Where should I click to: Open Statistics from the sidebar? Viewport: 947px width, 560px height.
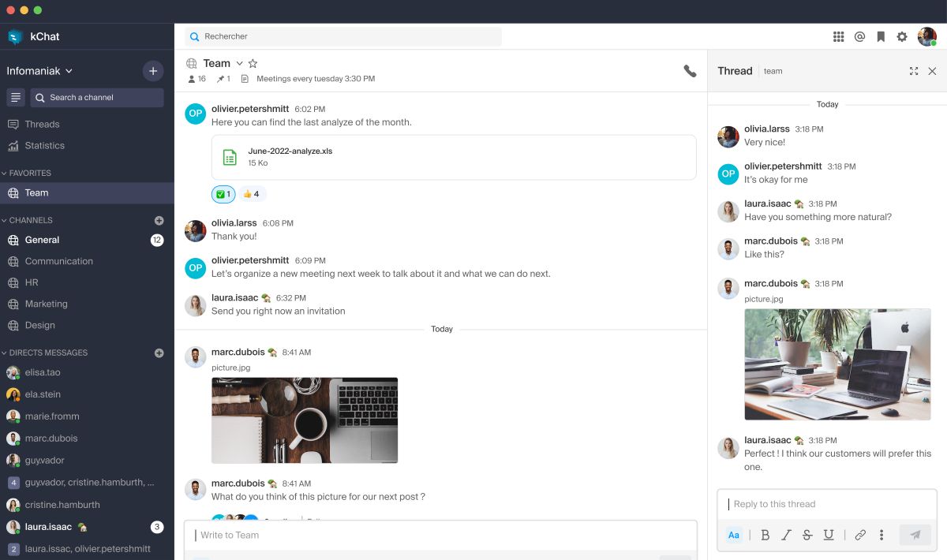point(46,145)
